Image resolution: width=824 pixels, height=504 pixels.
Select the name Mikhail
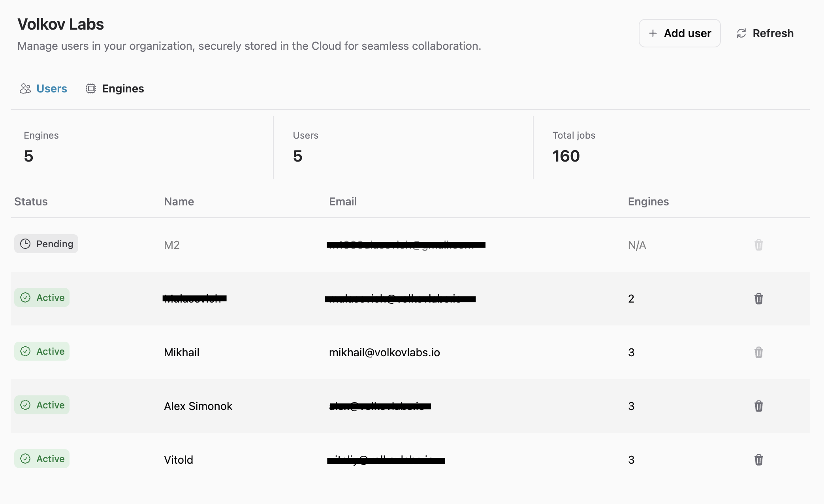tap(182, 352)
